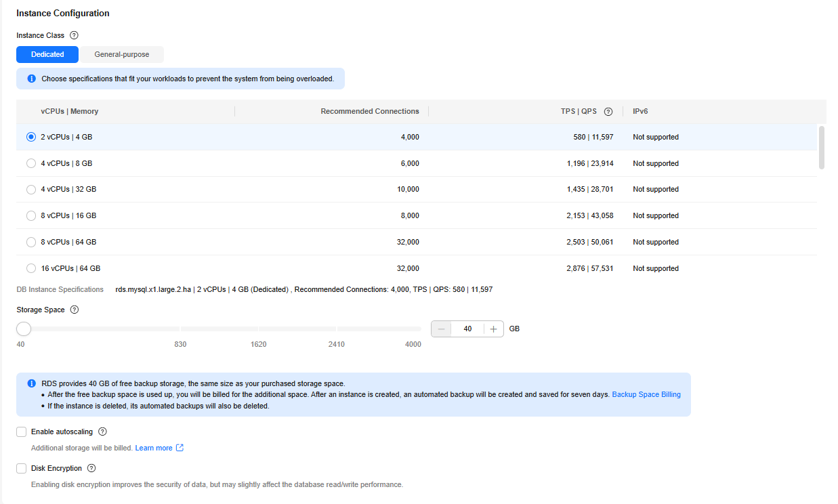This screenshot has height=504, width=838.
Task: Choose the 8 vCPUs | 64 GB specification
Action: click(x=31, y=242)
